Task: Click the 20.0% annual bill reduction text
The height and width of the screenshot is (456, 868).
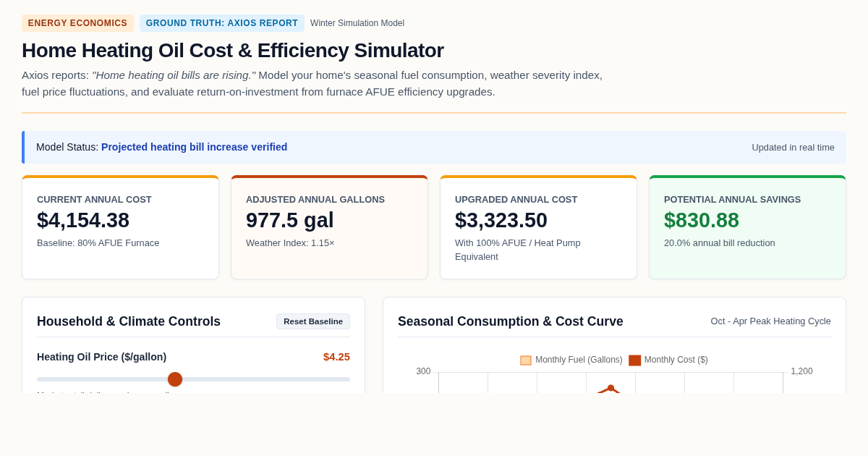Action: (x=720, y=243)
